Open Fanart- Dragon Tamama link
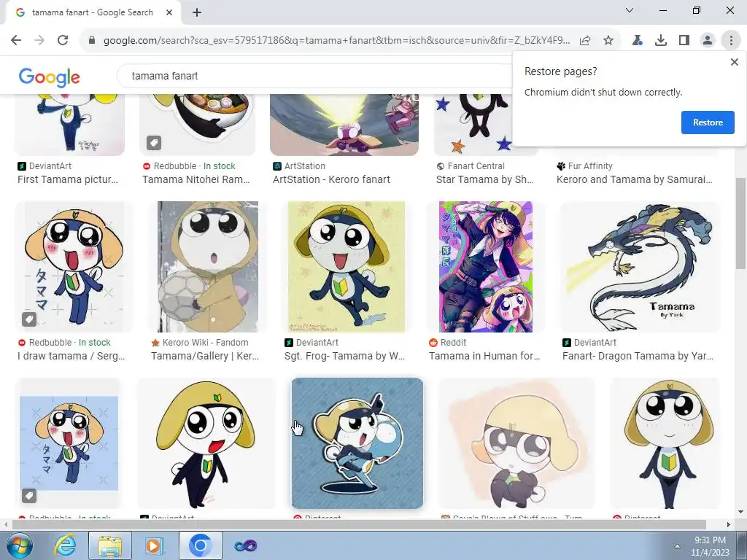 click(x=638, y=356)
